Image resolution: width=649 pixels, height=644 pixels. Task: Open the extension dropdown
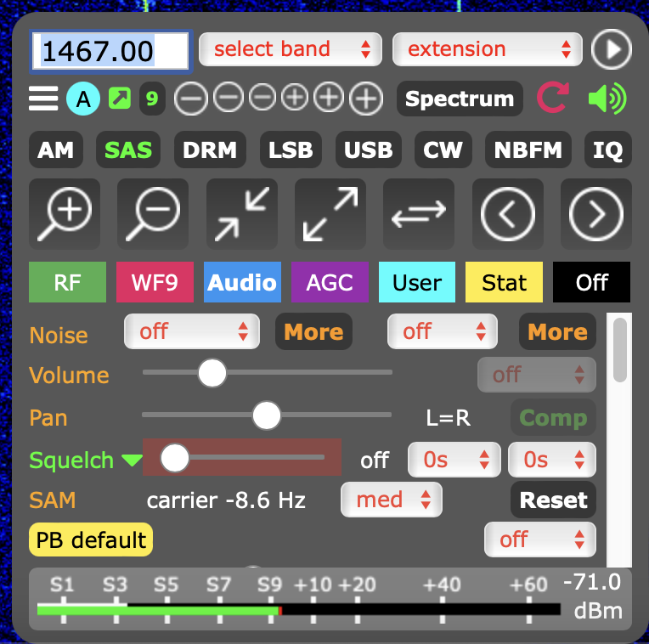(487, 49)
